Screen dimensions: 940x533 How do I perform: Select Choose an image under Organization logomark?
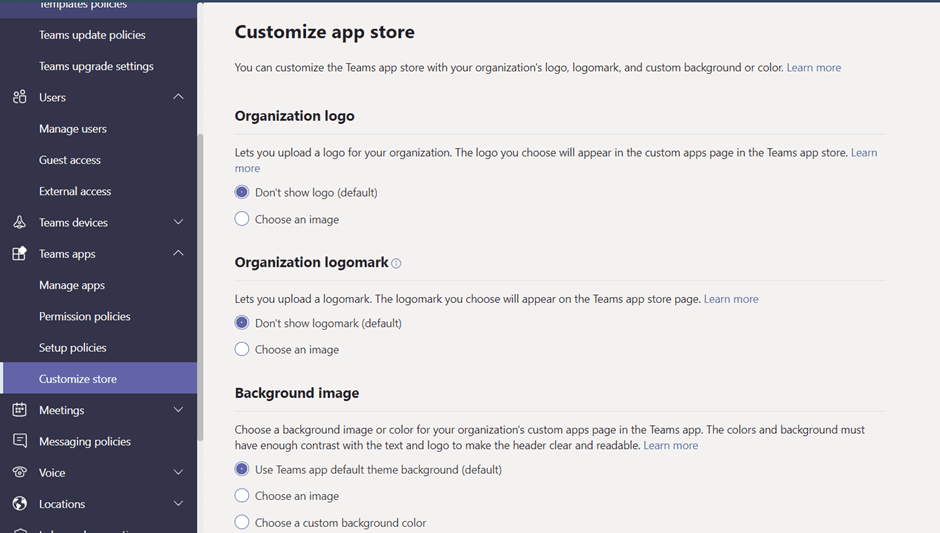point(242,350)
